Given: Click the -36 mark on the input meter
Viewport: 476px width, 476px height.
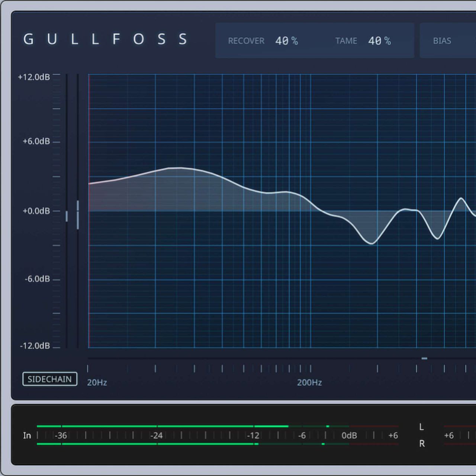Looking at the screenshot, I should [61, 435].
